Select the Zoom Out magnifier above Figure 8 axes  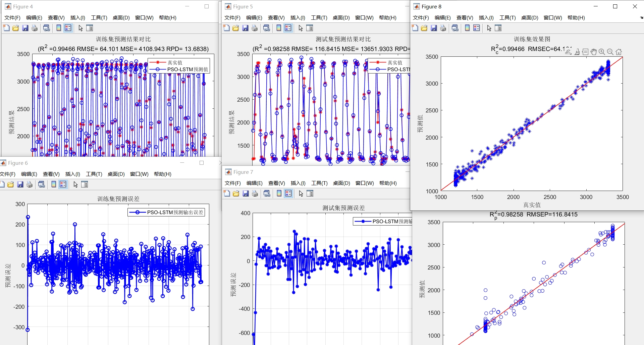click(610, 52)
